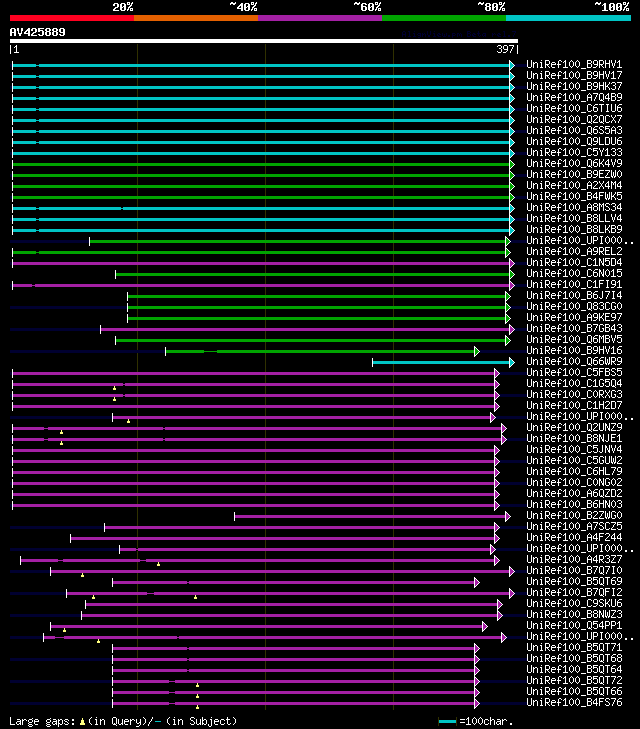Select the UniRef100_C1G5Q4 label
This screenshot has height=729, width=640.
pyautogui.click(x=574, y=384)
